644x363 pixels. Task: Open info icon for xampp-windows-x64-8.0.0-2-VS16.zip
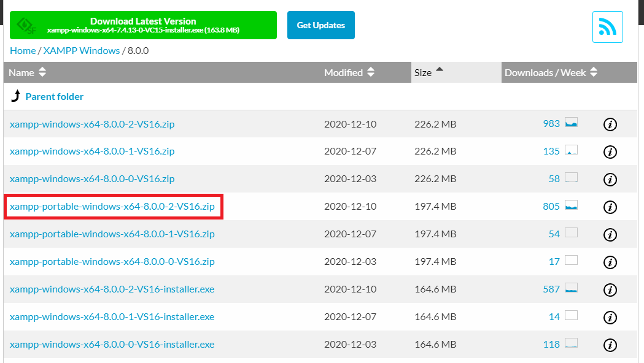tap(610, 124)
